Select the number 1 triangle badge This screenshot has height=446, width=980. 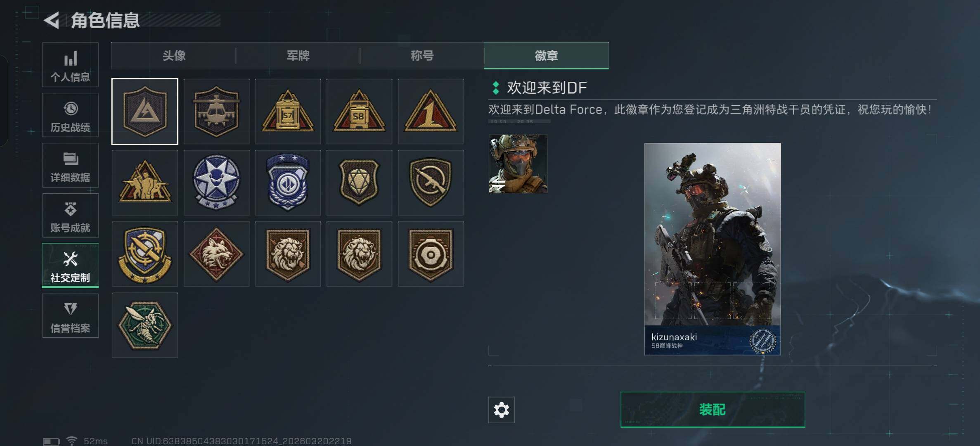pyautogui.click(x=431, y=111)
